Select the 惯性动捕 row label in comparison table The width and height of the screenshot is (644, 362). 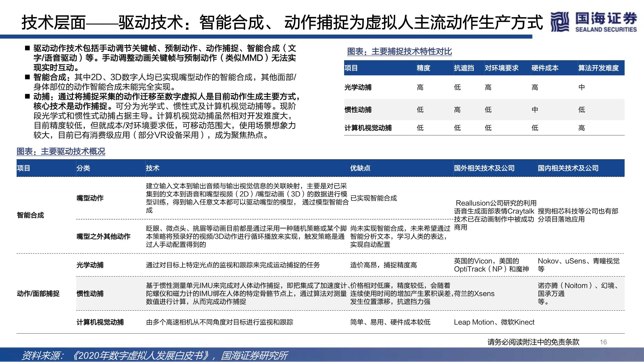pos(358,109)
